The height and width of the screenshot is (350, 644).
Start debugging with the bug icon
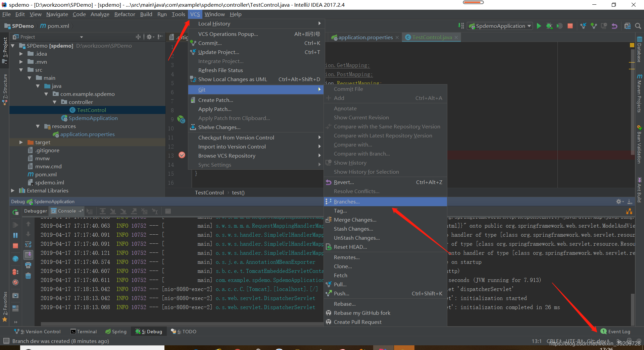pyautogui.click(x=549, y=26)
